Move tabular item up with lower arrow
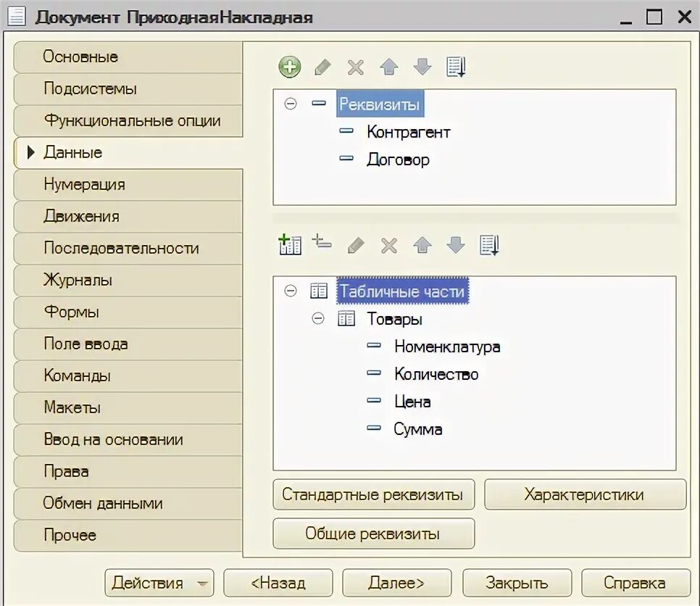The height and width of the screenshot is (606, 700). (422, 245)
